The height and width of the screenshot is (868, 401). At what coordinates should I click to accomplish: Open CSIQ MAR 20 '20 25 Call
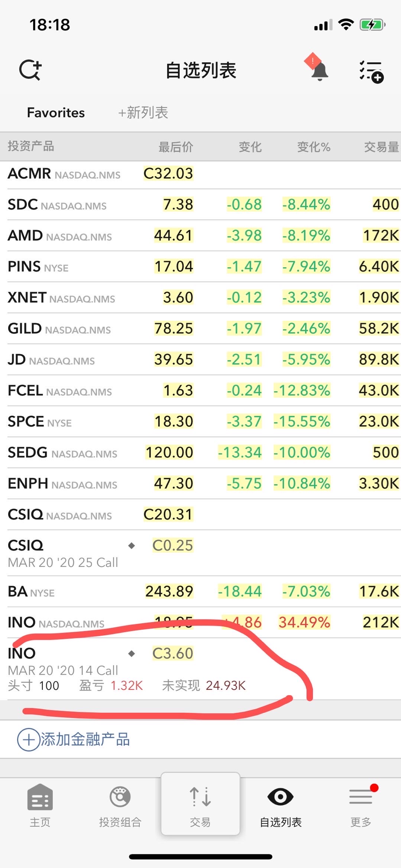[x=200, y=553]
